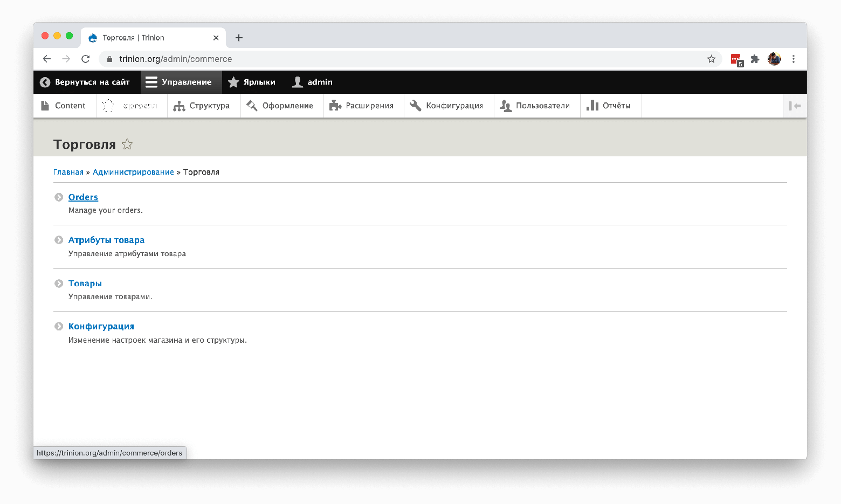Click the arrow bullet beside Orders
The height and width of the screenshot is (504, 841).
tap(59, 197)
